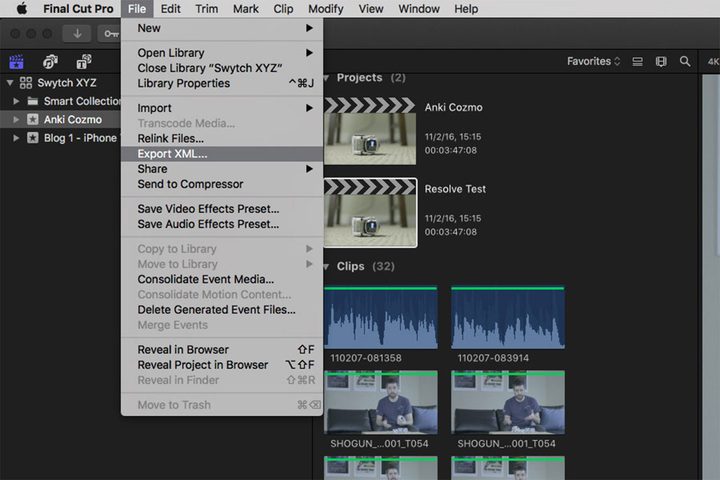Open the Open Library submenu
720x480 pixels.
tap(222, 53)
